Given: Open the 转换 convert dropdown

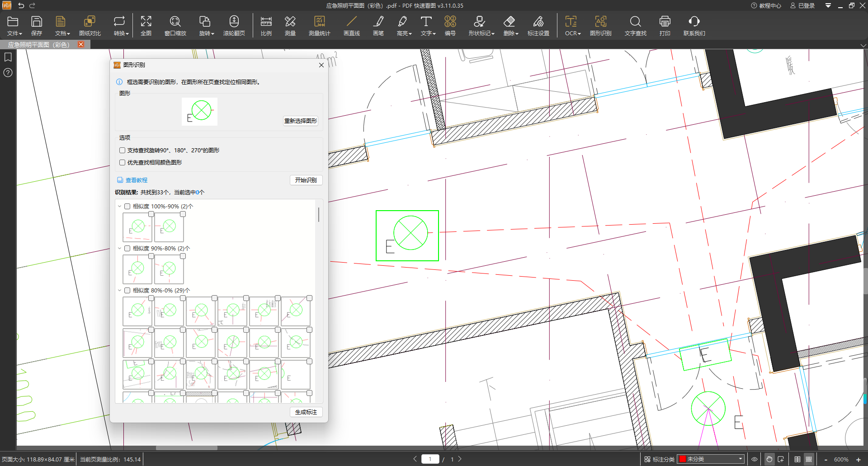Looking at the screenshot, I should coord(121,25).
